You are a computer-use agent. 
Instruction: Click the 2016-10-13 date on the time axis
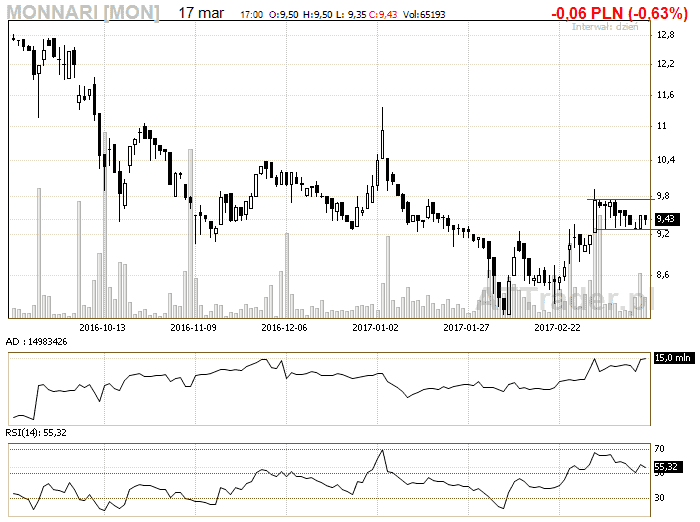pyautogui.click(x=102, y=326)
